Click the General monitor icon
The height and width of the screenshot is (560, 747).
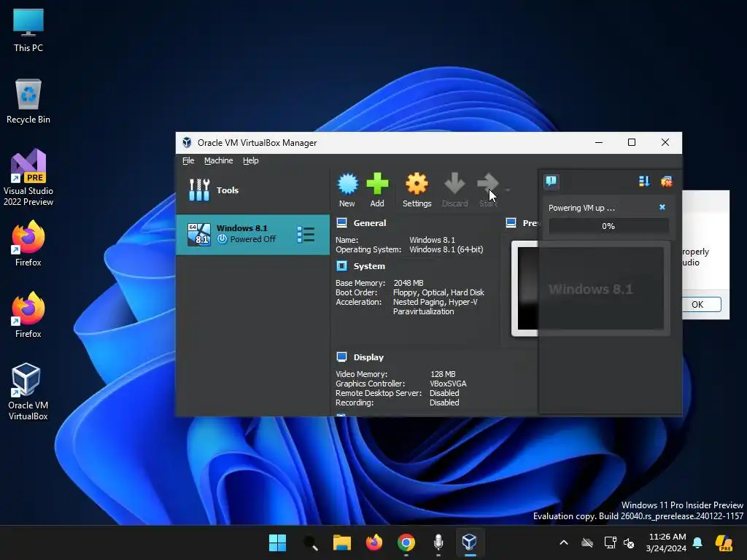(x=341, y=222)
